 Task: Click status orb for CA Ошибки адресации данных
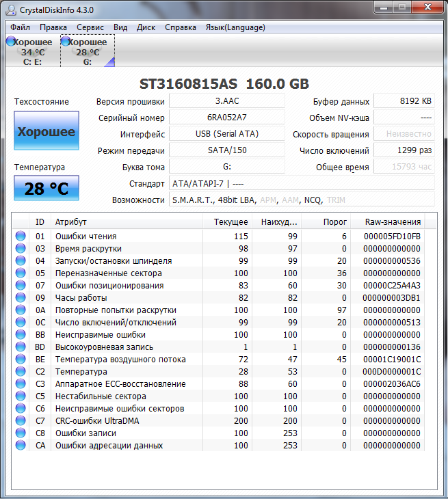pos(21,445)
